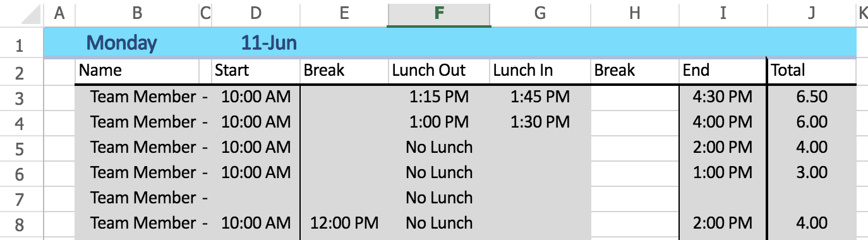Select the 6.50 total cell
Image resolution: width=868 pixels, height=240 pixels.
click(812, 97)
